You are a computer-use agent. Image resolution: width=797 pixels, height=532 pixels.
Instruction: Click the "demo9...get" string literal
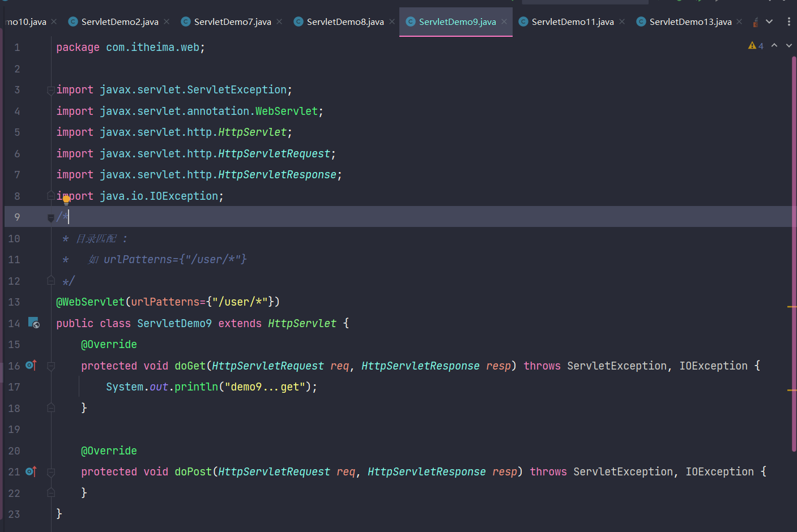[265, 387]
